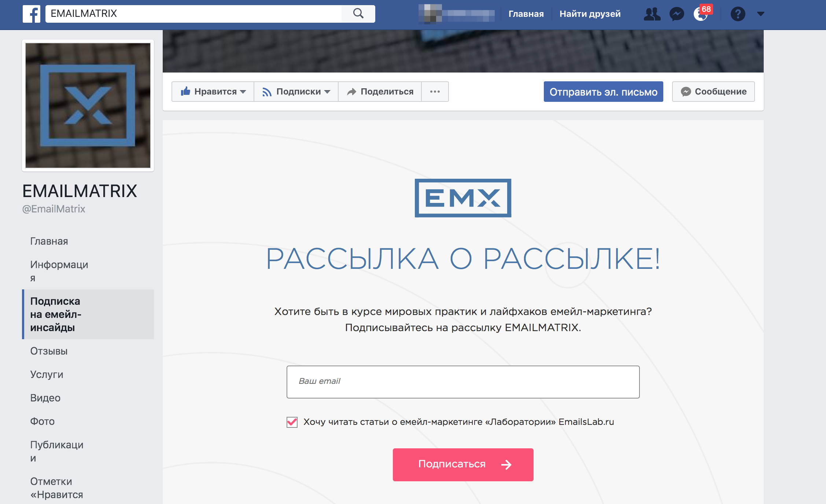Viewport: 826px width, 504px height.
Task: Click the @EmailMatrix username
Action: (x=54, y=209)
